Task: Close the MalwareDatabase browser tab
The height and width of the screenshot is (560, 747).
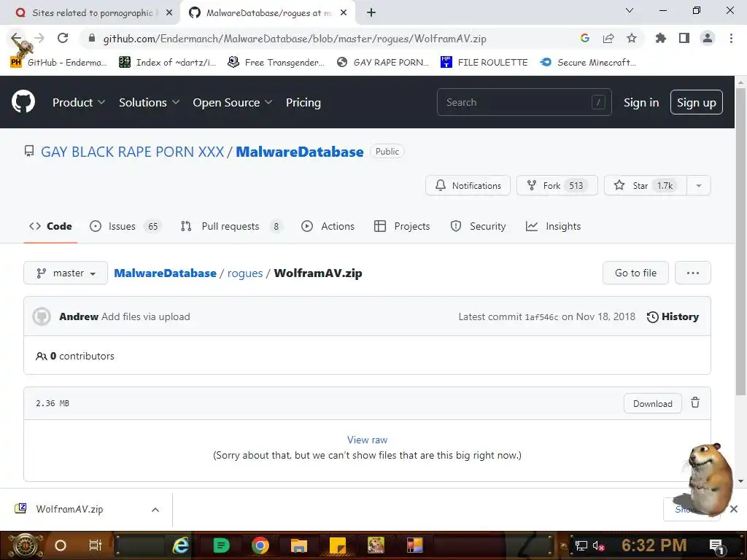Action: click(344, 13)
